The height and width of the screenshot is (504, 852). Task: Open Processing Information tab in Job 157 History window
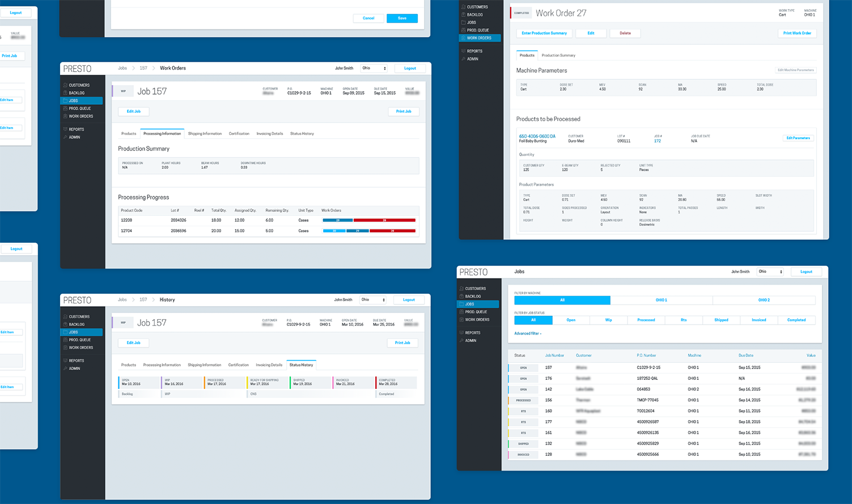click(x=162, y=365)
